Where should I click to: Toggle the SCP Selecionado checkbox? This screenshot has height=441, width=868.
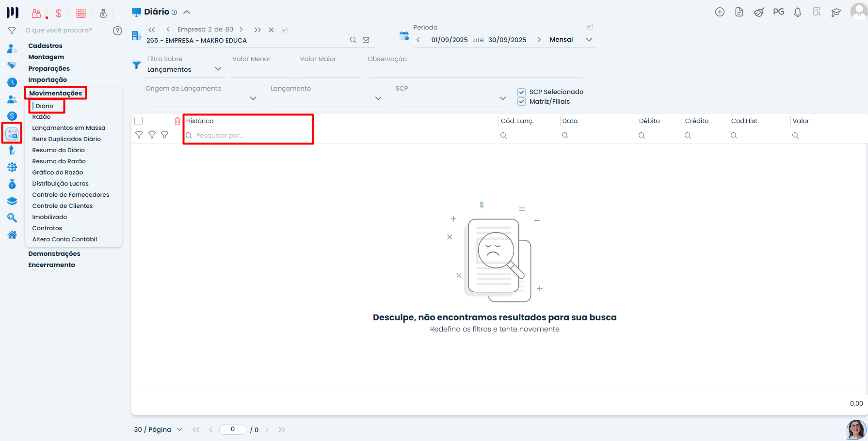coord(522,92)
